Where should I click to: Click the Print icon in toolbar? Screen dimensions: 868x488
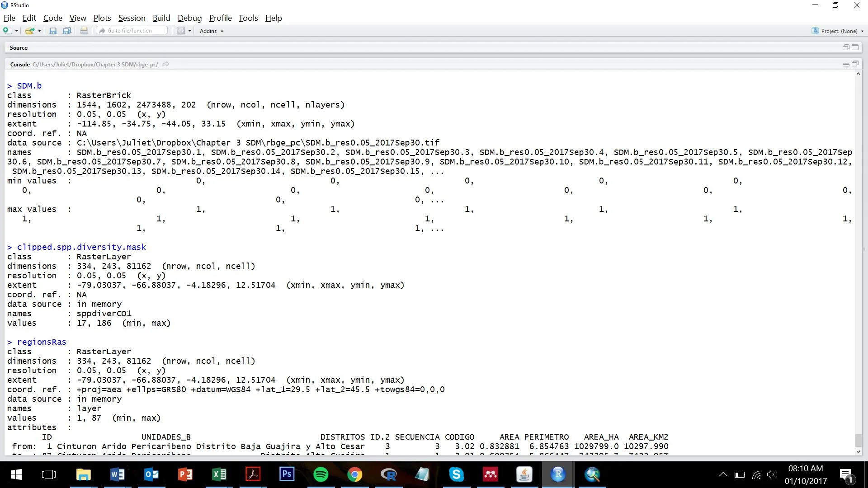click(x=84, y=31)
